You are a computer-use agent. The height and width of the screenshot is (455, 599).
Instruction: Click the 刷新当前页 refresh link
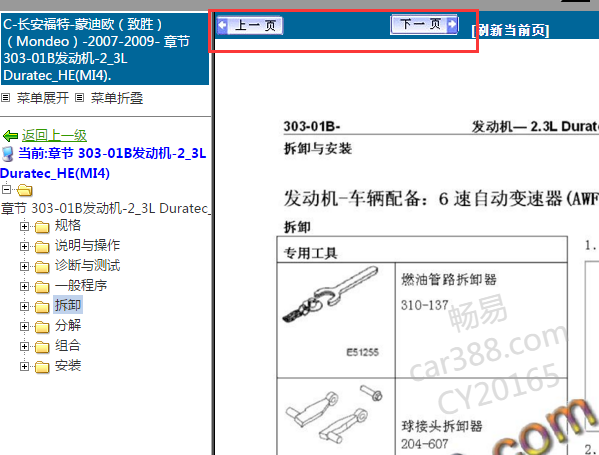(510, 30)
